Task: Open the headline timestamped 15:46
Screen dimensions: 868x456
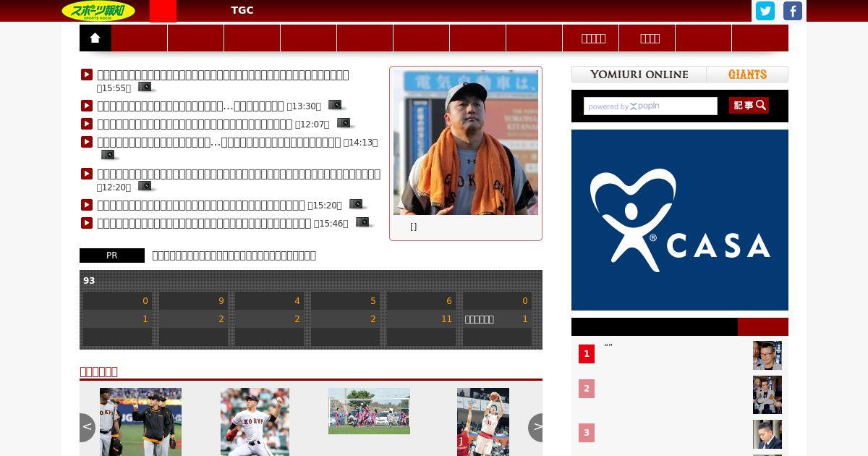Action: tap(204, 223)
